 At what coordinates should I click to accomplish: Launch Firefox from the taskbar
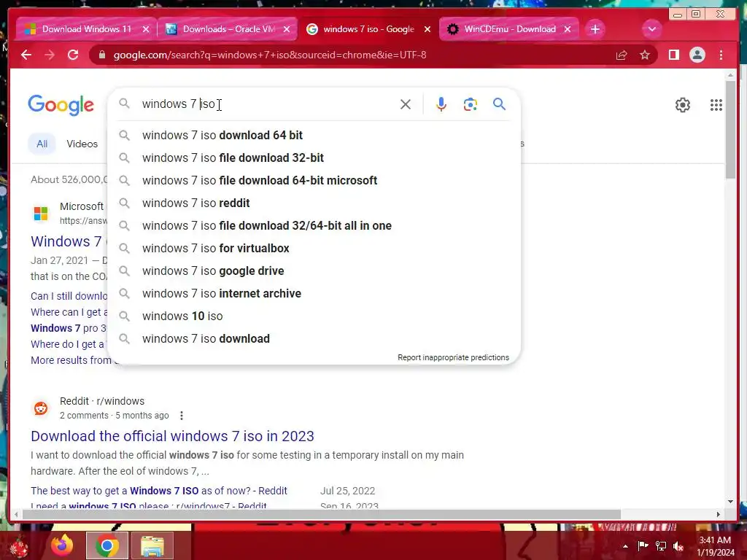coord(62,545)
